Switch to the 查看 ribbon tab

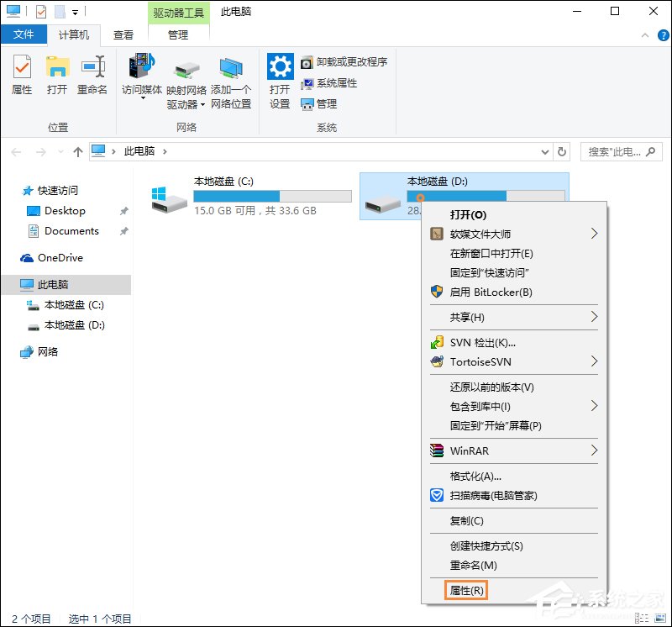(x=123, y=35)
